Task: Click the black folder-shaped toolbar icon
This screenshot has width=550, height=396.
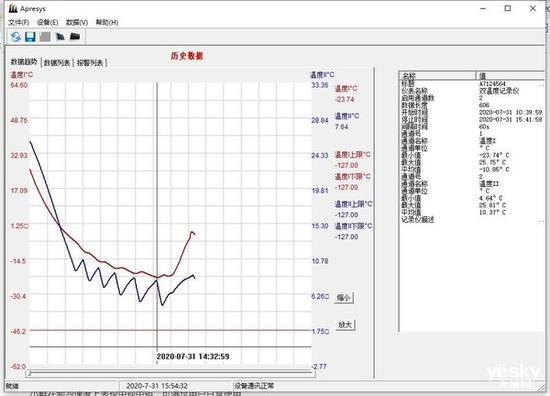Action: pos(75,36)
